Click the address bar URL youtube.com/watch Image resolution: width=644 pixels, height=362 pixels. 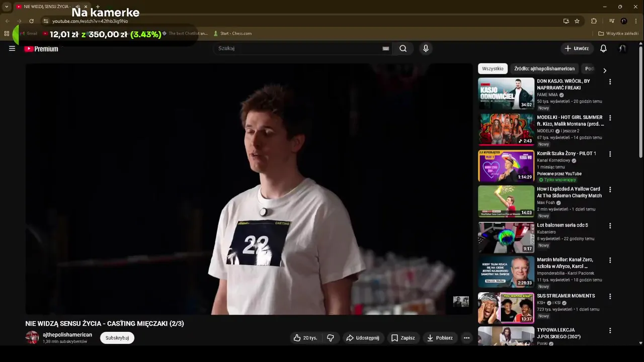(90, 21)
